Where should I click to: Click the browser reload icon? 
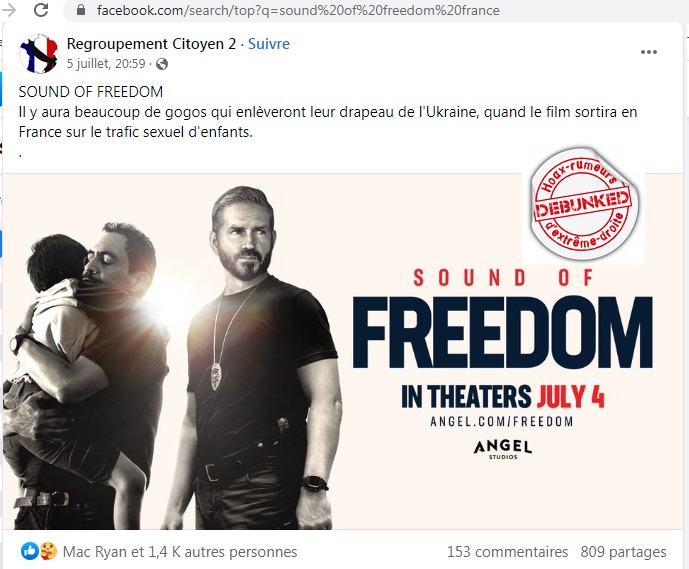(x=41, y=10)
